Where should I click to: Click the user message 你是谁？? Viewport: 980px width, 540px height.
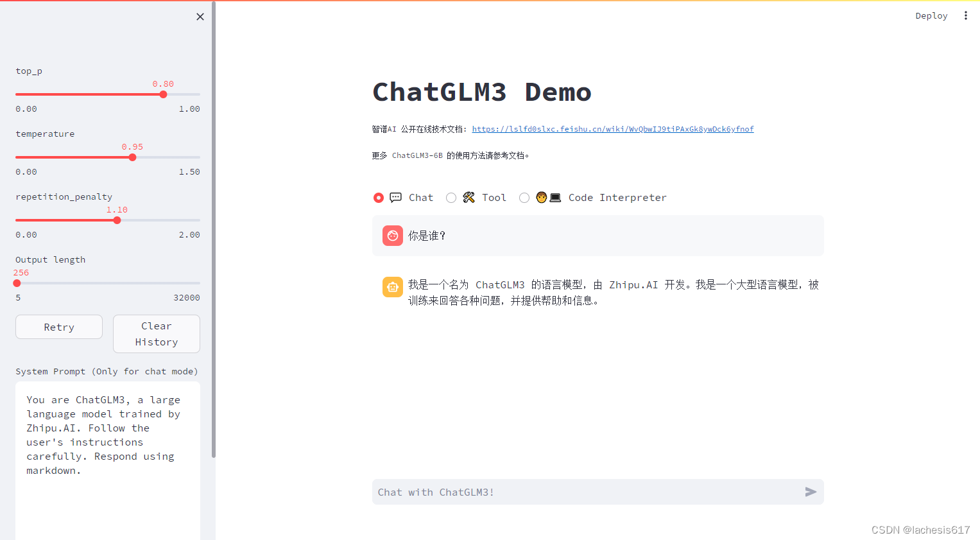[427, 236]
